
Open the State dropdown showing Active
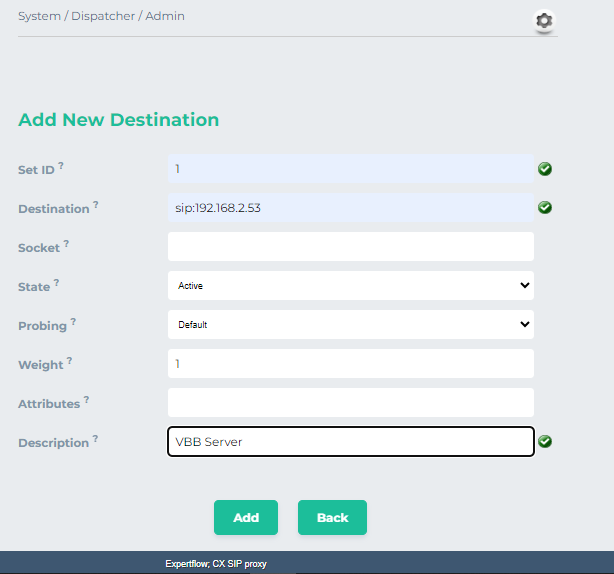pyautogui.click(x=350, y=286)
